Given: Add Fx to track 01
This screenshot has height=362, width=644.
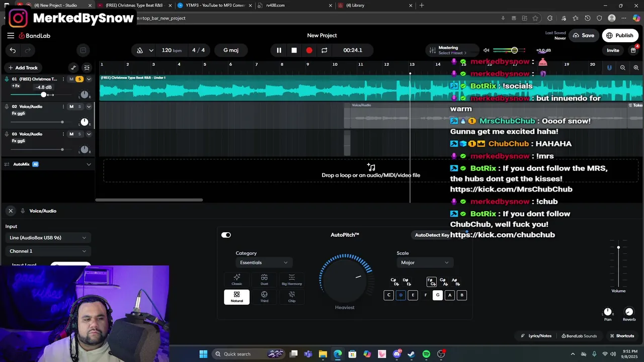Looking at the screenshot, I should [x=16, y=86].
